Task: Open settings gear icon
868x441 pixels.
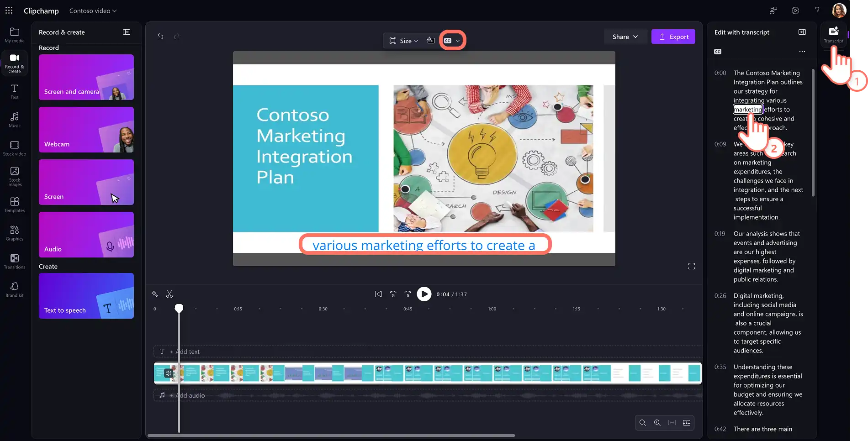Action: click(795, 10)
